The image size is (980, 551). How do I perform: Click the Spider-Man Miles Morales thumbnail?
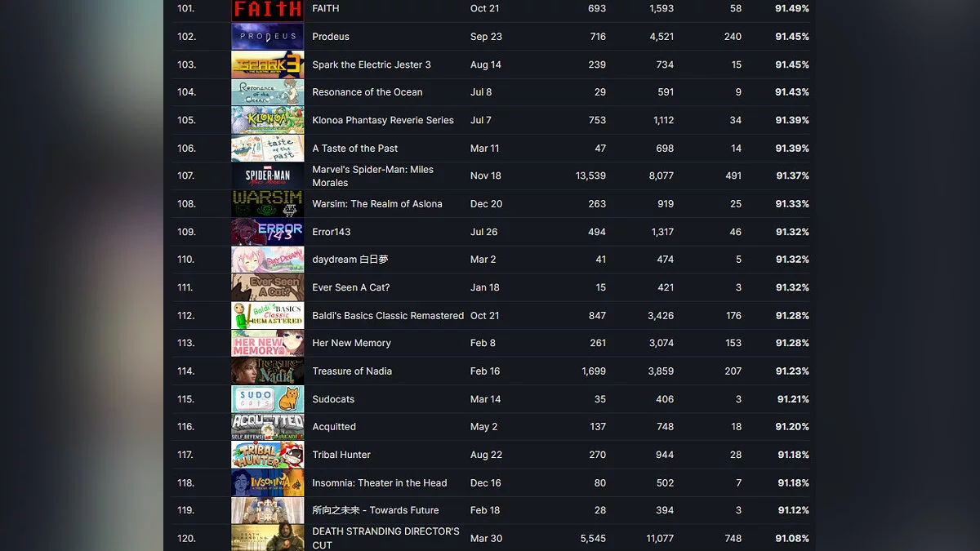pos(268,176)
